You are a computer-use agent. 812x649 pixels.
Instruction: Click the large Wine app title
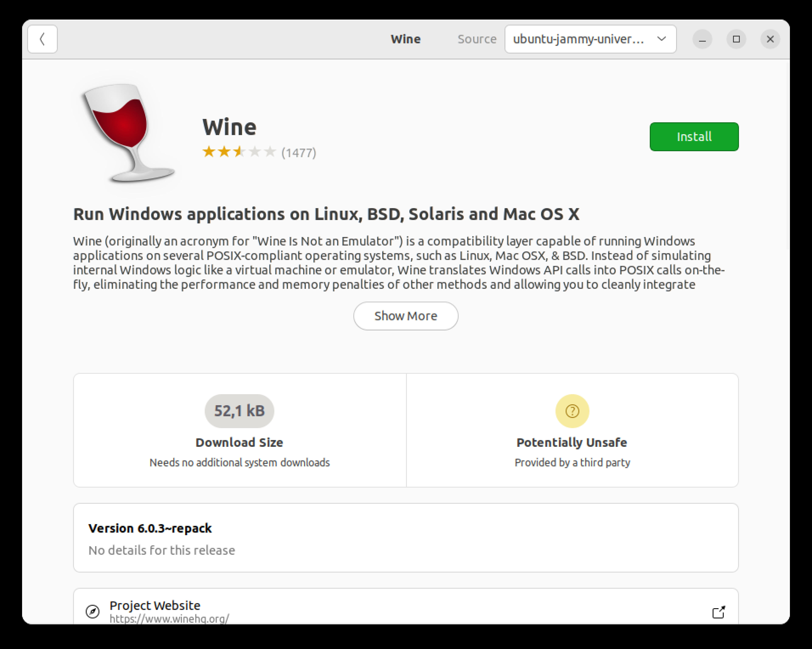(x=229, y=127)
